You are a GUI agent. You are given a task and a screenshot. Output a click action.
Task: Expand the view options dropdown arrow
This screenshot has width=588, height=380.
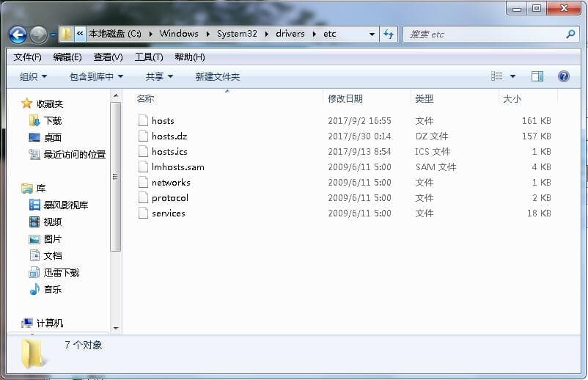click(512, 76)
